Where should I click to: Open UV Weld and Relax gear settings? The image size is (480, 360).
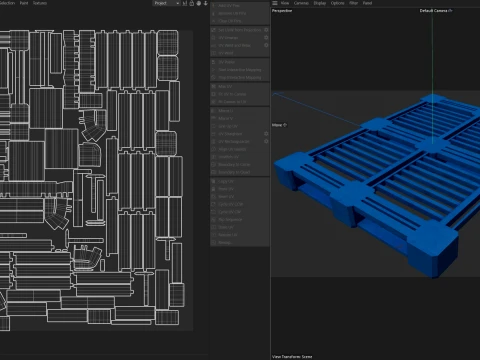point(266,45)
